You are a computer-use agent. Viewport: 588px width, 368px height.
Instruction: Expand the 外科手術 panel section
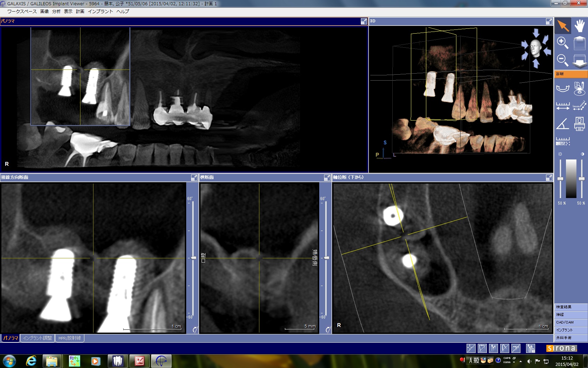coord(571,338)
